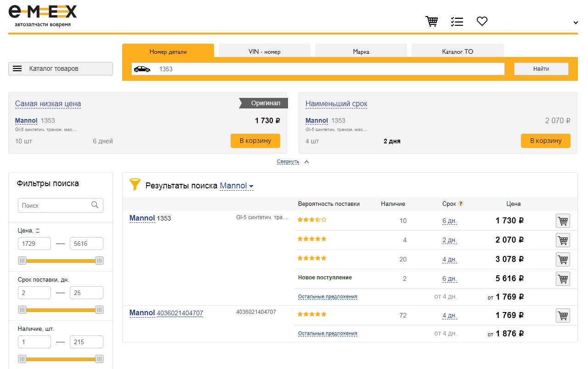Click minimum delivery days field 2
588x369 pixels.
coord(34,293)
